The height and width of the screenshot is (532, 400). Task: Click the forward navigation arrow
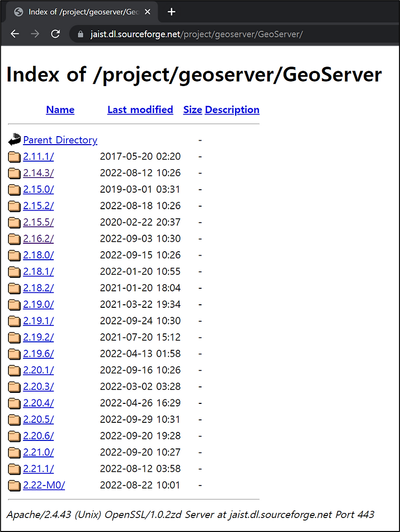[34, 34]
